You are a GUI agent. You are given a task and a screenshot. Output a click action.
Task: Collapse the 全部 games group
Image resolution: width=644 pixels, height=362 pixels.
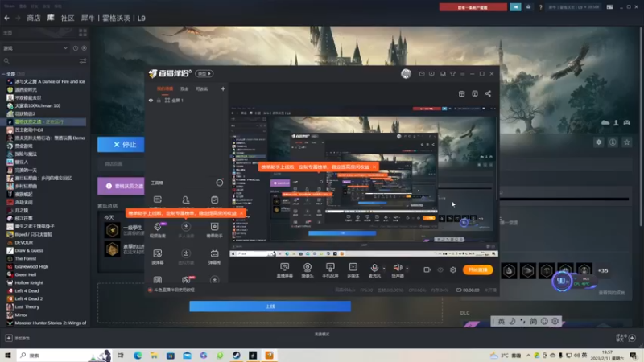pos(4,74)
